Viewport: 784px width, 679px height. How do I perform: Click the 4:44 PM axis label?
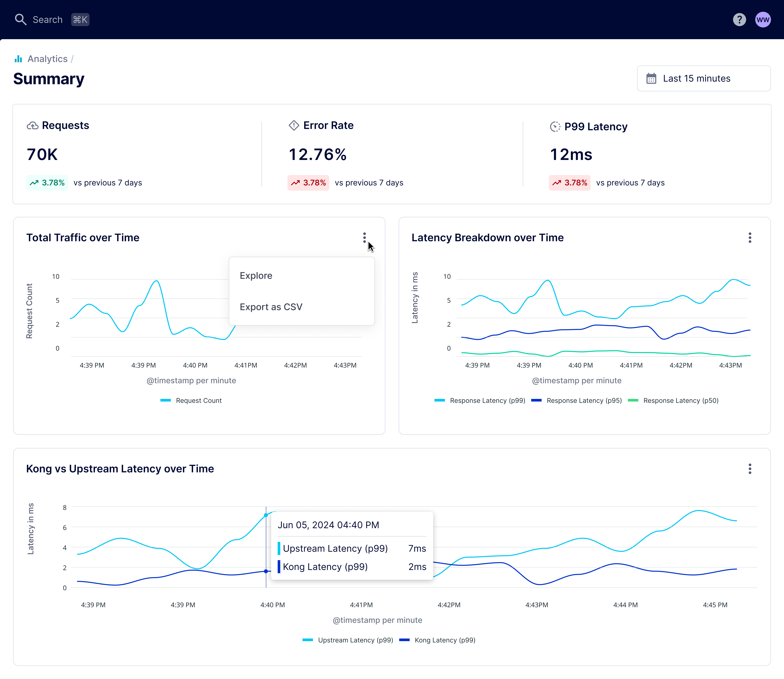tap(626, 605)
